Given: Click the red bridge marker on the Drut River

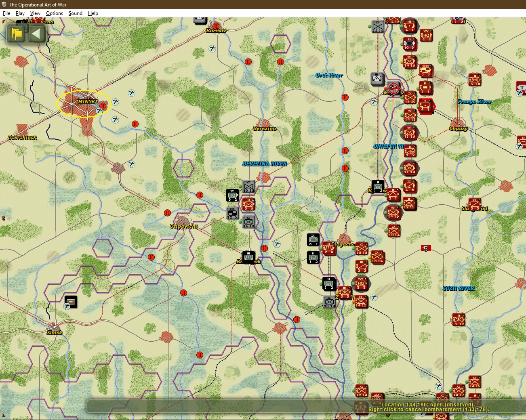Looking at the screenshot, I should [345, 97].
